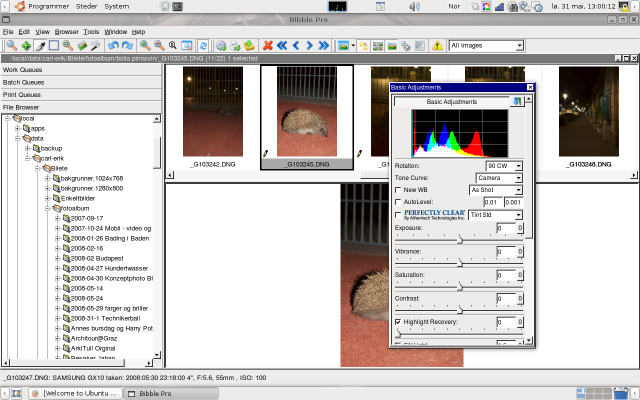Click the red X delete icon in toolbar

click(x=268, y=46)
